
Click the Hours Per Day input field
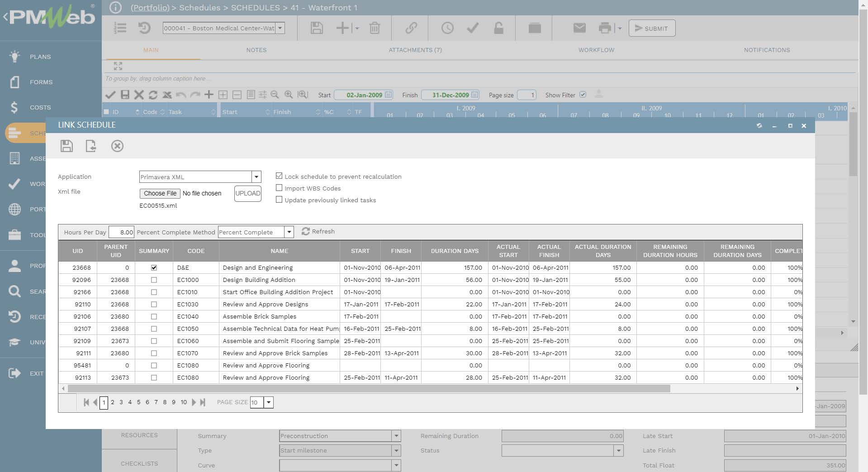tap(121, 232)
